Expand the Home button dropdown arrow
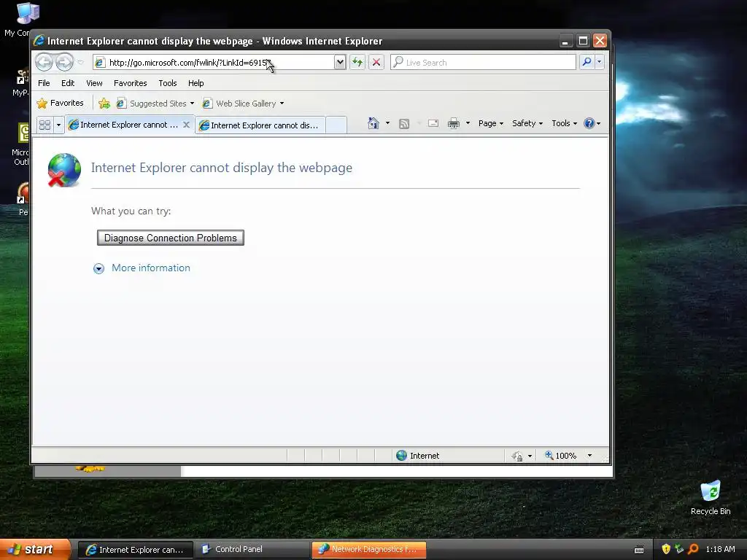747x560 pixels. pyautogui.click(x=387, y=123)
